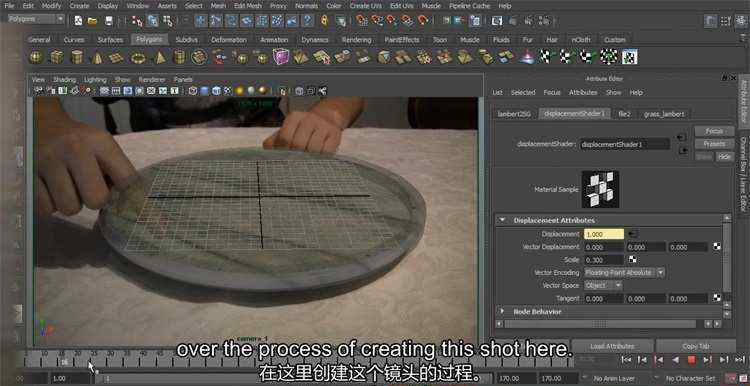Viewport: 750px width, 386px height.
Task: Create a polygon cube from shelf
Action: [56, 57]
